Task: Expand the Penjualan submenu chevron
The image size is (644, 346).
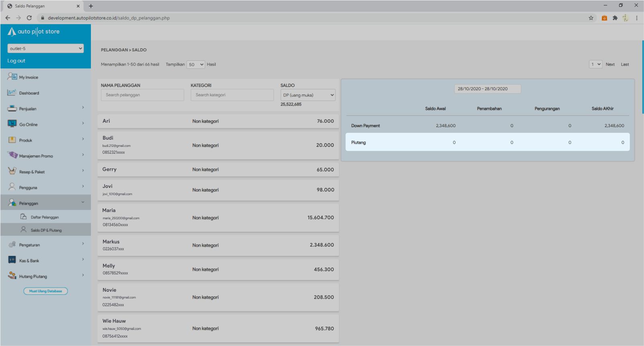Action: tap(83, 107)
